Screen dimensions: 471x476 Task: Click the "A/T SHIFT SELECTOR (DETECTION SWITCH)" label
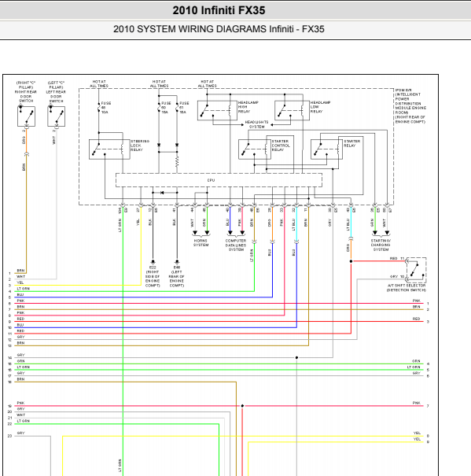[x=407, y=288]
